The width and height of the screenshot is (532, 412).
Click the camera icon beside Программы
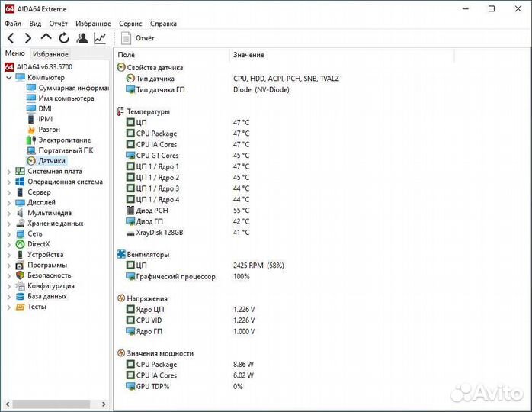(x=21, y=266)
